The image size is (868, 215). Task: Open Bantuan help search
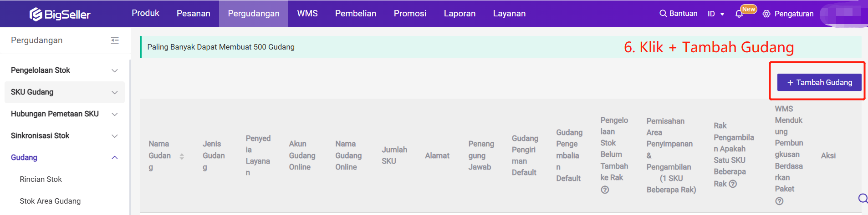point(679,14)
